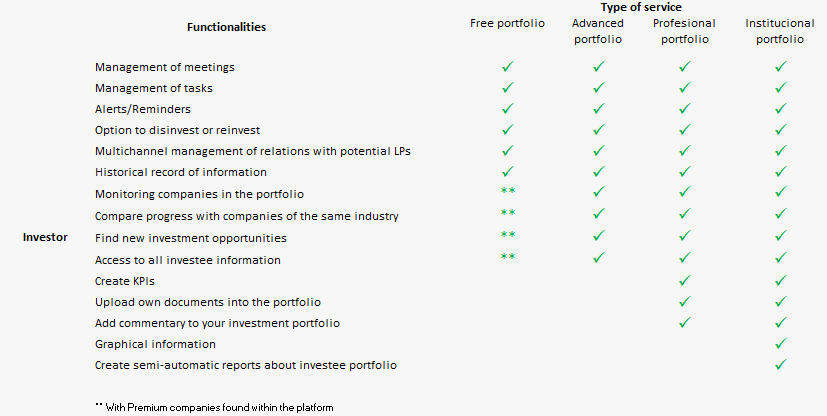Click the Functionalities heading
Image resolution: width=827 pixels, height=416 pixels.
tap(227, 27)
